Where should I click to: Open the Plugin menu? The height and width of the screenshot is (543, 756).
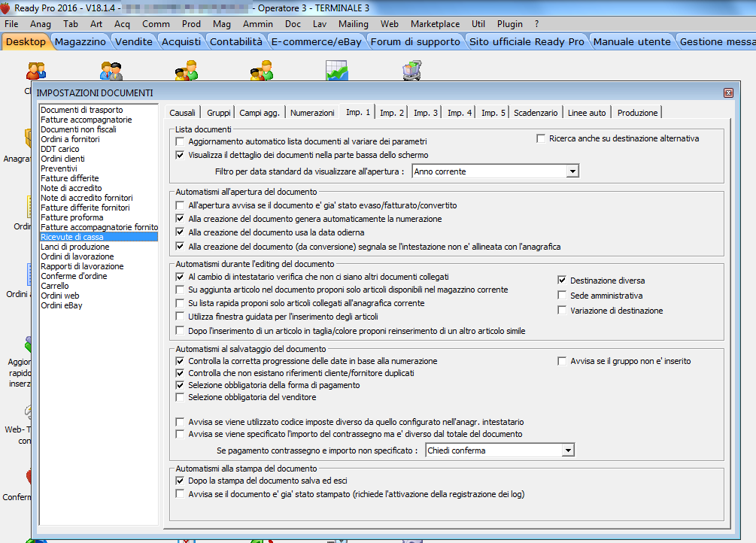(x=509, y=24)
